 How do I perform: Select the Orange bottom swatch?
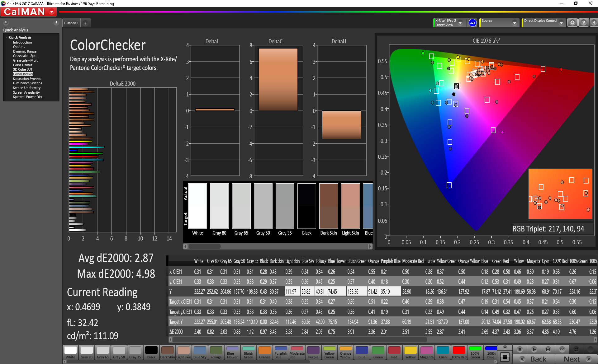[x=265, y=352]
